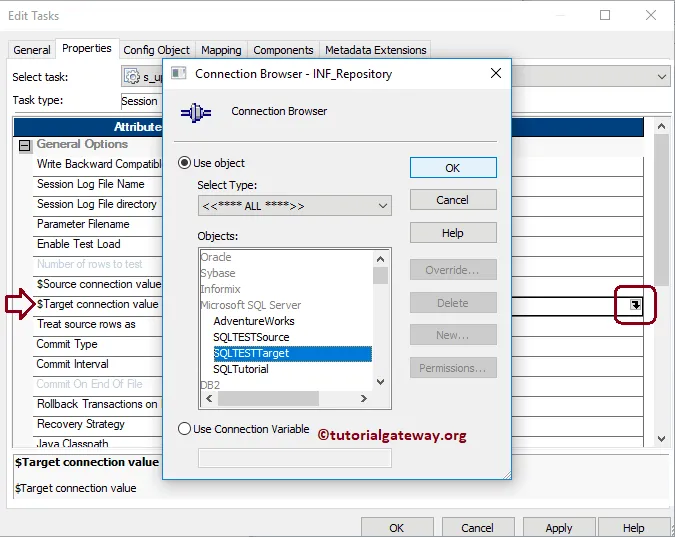Image resolution: width=675 pixels, height=537 pixels.
Task: Switch to the Mapping tab
Action: pyautogui.click(x=221, y=50)
